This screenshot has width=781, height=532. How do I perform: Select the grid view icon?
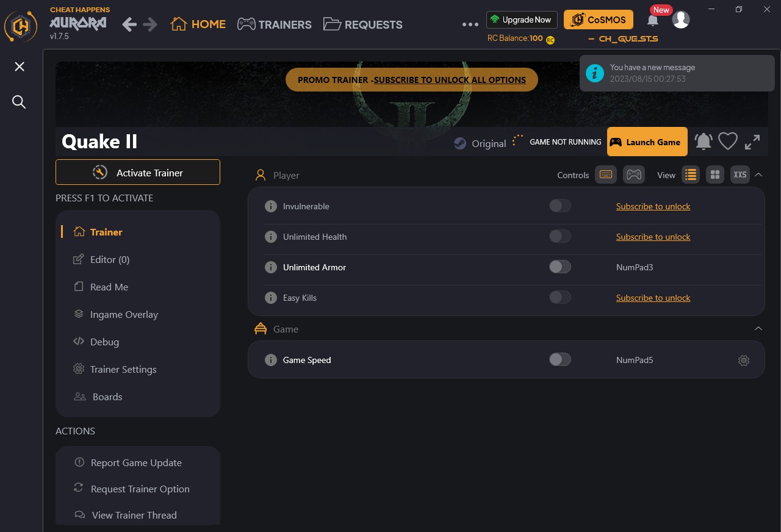click(x=715, y=175)
